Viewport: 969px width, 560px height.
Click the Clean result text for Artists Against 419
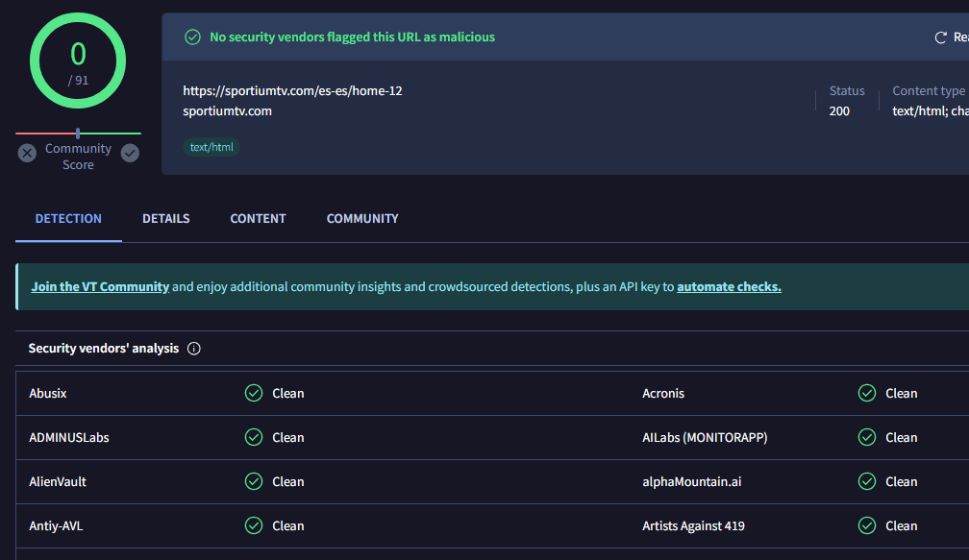[901, 526]
